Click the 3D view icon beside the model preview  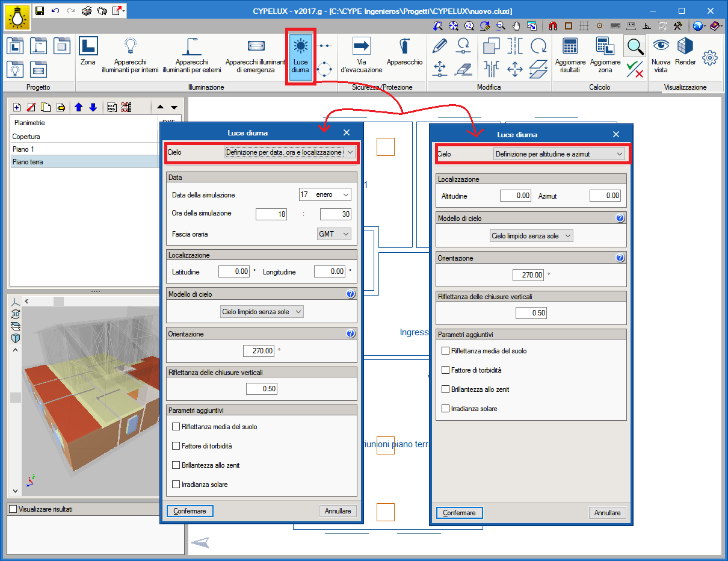[x=16, y=314]
